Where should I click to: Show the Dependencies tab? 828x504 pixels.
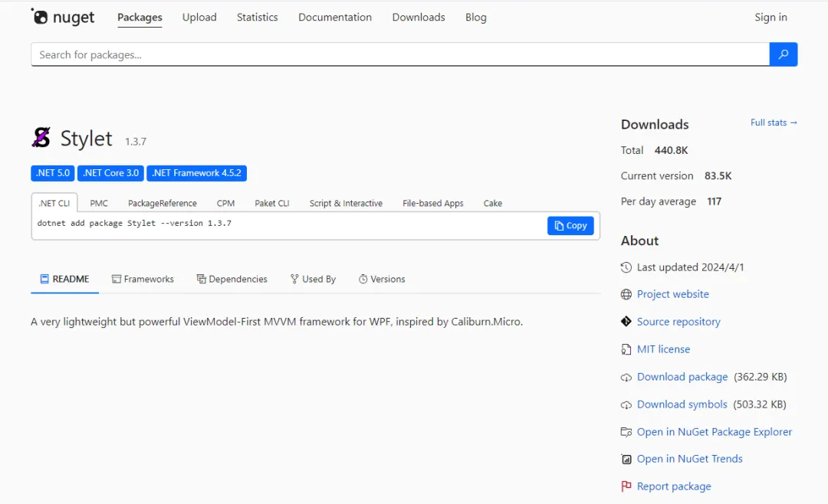coord(232,279)
